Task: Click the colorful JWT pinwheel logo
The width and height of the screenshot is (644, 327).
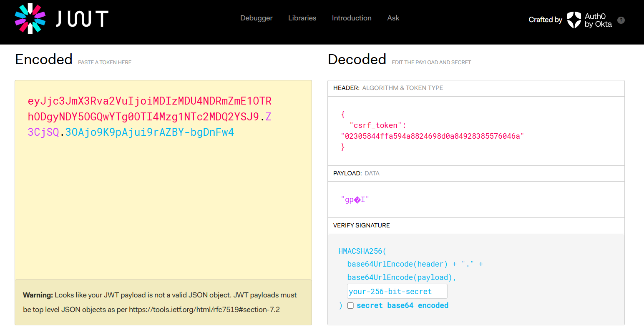Action: [30, 18]
